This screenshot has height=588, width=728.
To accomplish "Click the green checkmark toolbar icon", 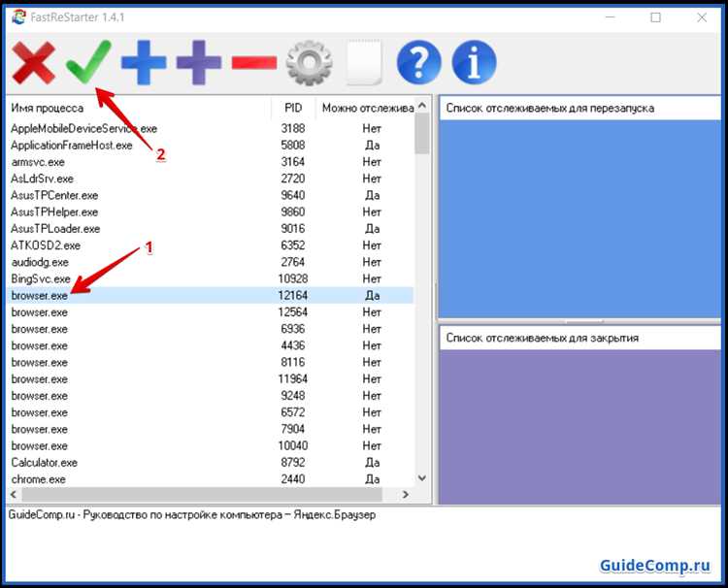I will (88, 64).
